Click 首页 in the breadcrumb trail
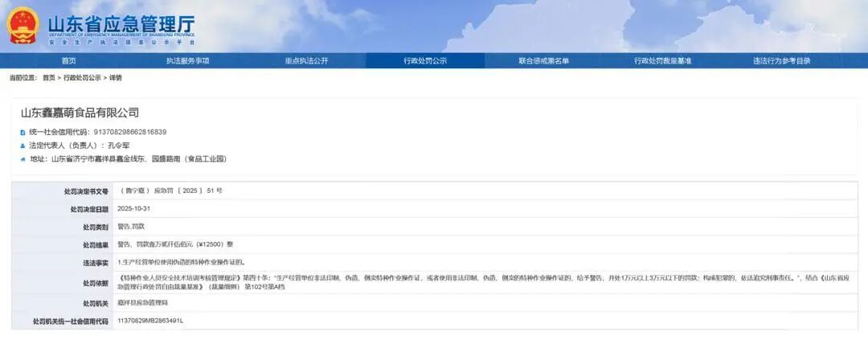The width and height of the screenshot is (868, 340). click(49, 78)
